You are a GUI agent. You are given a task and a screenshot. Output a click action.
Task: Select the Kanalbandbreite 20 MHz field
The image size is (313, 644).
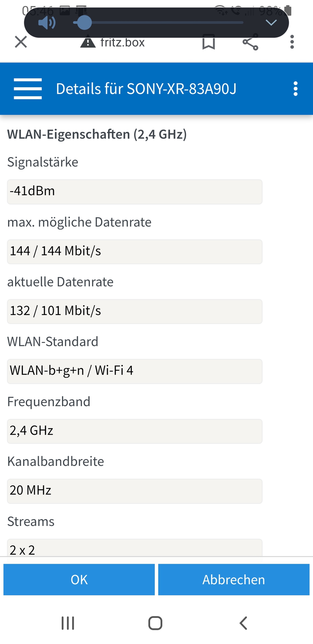pos(135,491)
